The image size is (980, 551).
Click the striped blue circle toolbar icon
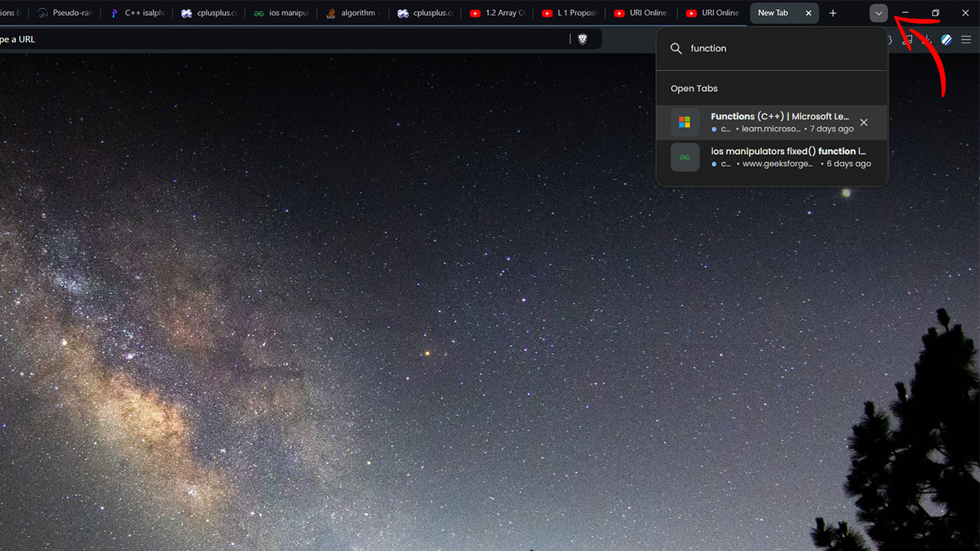pyautogui.click(x=946, y=40)
